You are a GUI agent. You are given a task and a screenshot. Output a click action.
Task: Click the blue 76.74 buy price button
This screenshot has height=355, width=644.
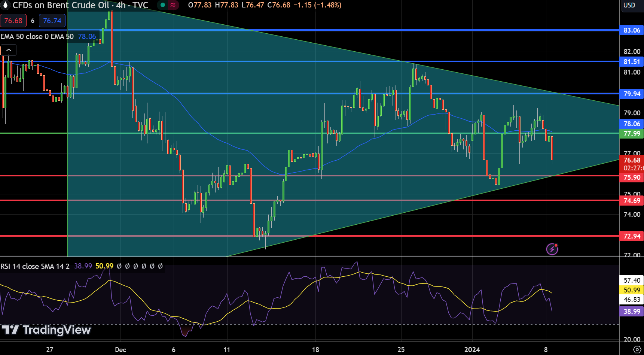coord(52,21)
